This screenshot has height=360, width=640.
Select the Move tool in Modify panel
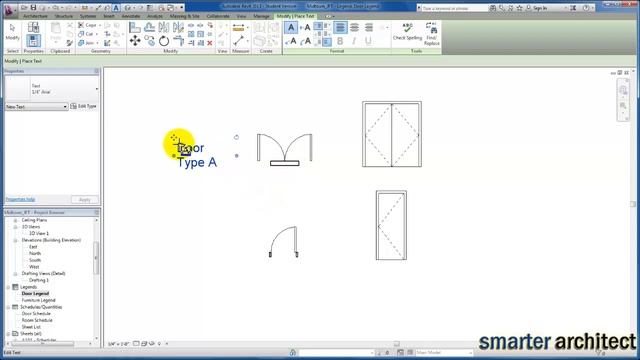(x=135, y=41)
